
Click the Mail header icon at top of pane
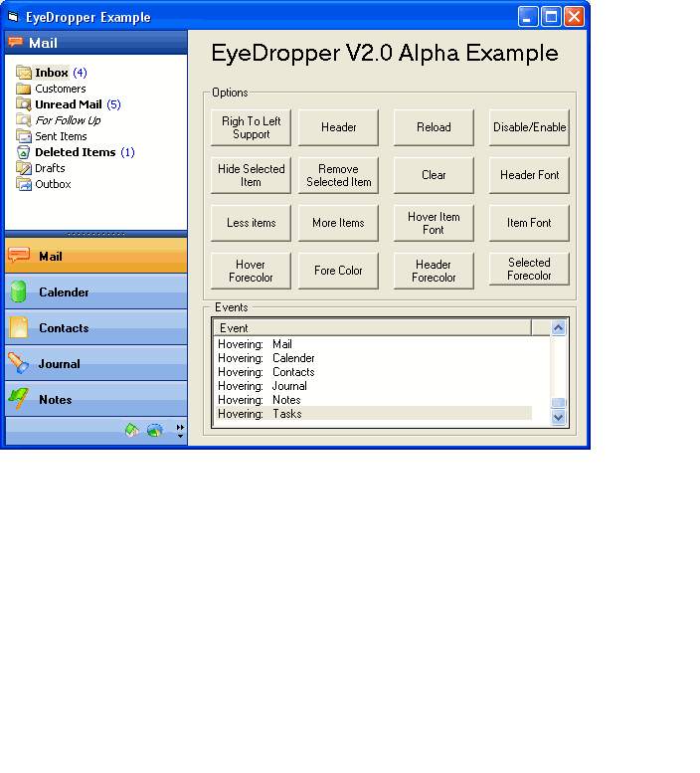coord(15,43)
